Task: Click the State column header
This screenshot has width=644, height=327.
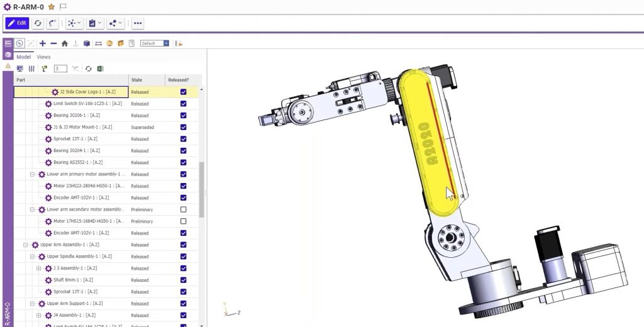Action: (136, 80)
